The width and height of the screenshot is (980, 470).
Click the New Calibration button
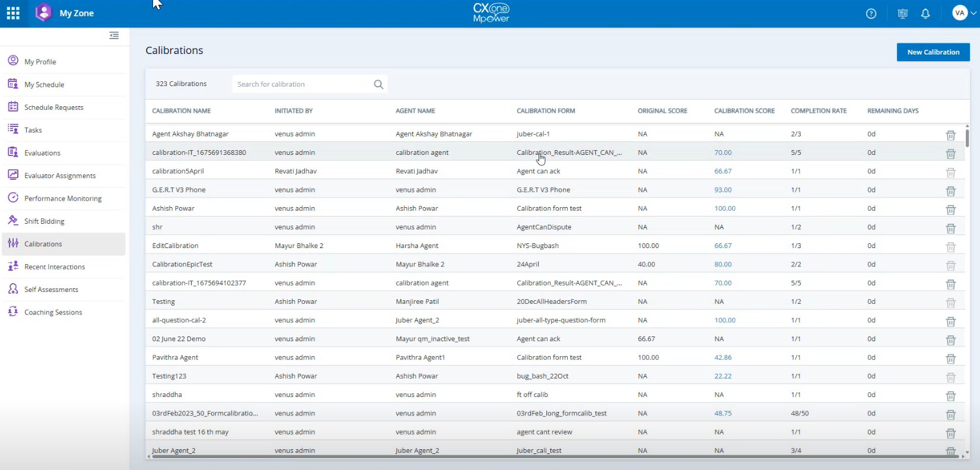[x=933, y=52]
